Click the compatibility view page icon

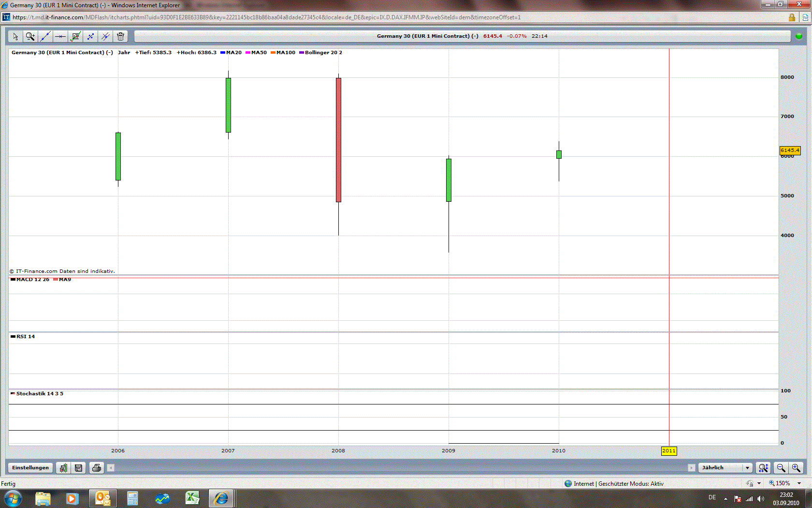(x=806, y=17)
